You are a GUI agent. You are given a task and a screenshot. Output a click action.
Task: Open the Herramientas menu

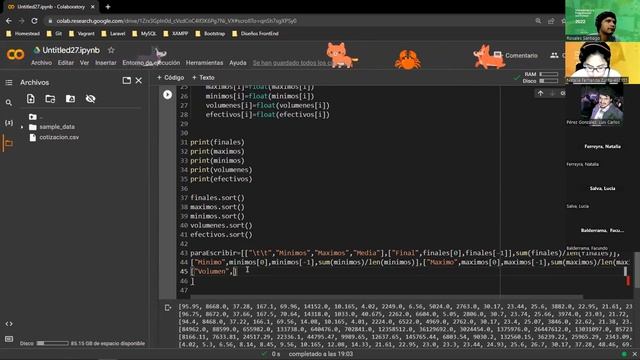204,63
